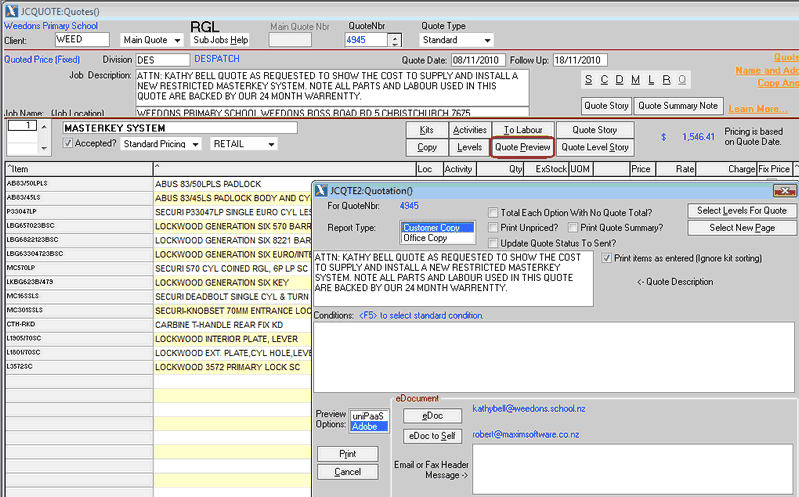Click the QuoteNbr spinner arrows
The image size is (799, 497).
[x=395, y=40]
